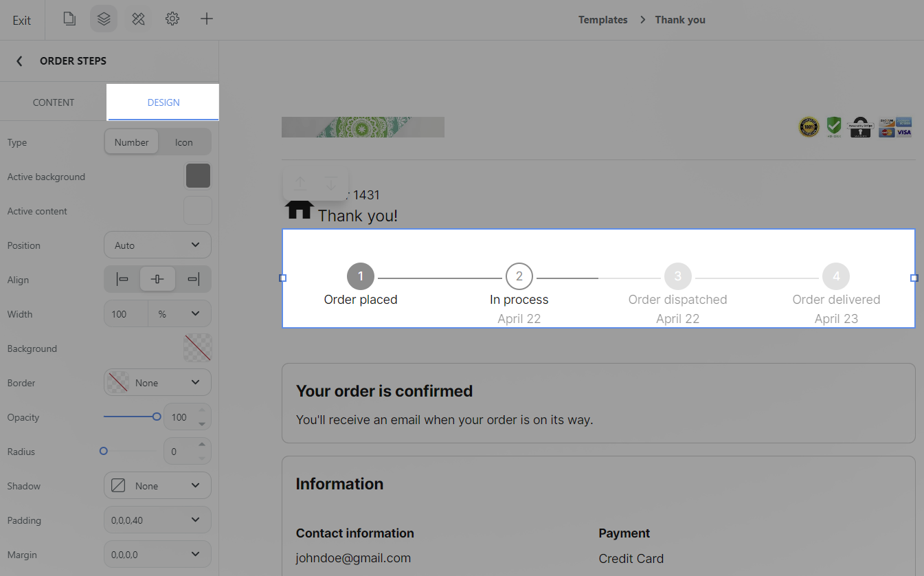The image size is (924, 576).
Task: Open the Active background color swatch
Action: tap(198, 177)
